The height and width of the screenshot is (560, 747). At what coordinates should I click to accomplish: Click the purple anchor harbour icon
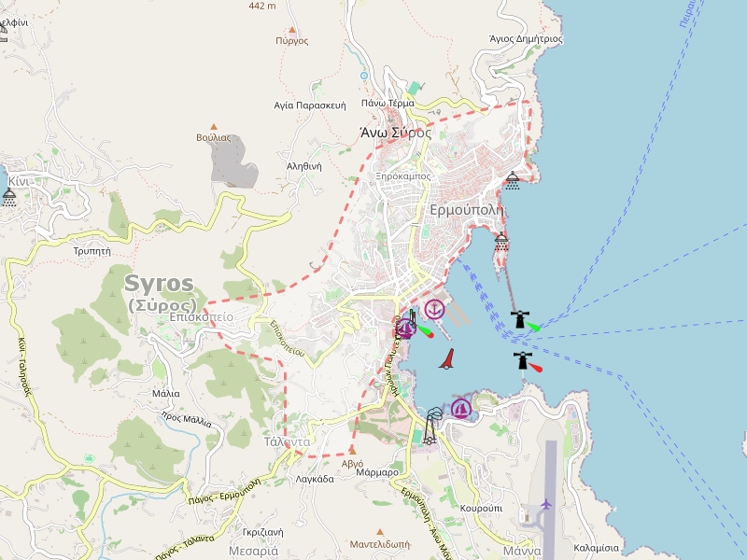click(x=434, y=308)
